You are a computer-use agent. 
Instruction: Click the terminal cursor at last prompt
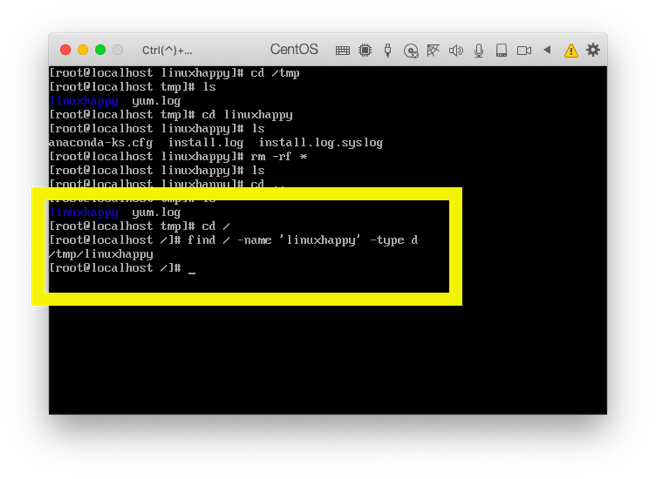tap(192, 273)
